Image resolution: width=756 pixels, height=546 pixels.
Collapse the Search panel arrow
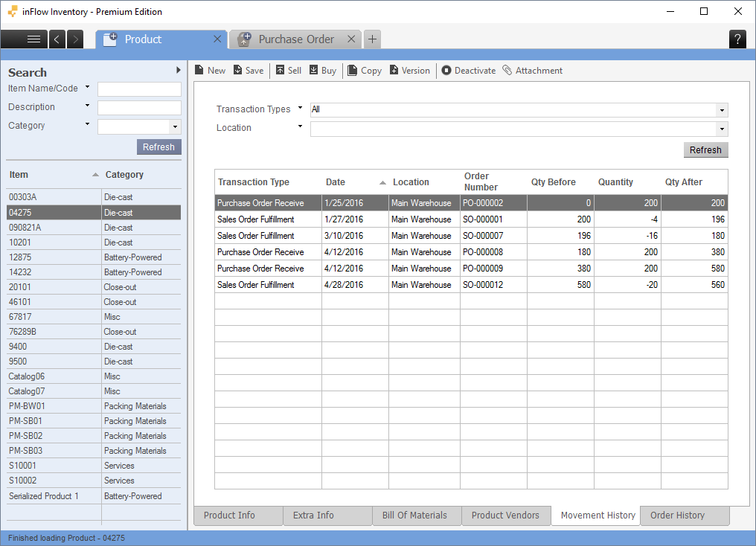179,71
